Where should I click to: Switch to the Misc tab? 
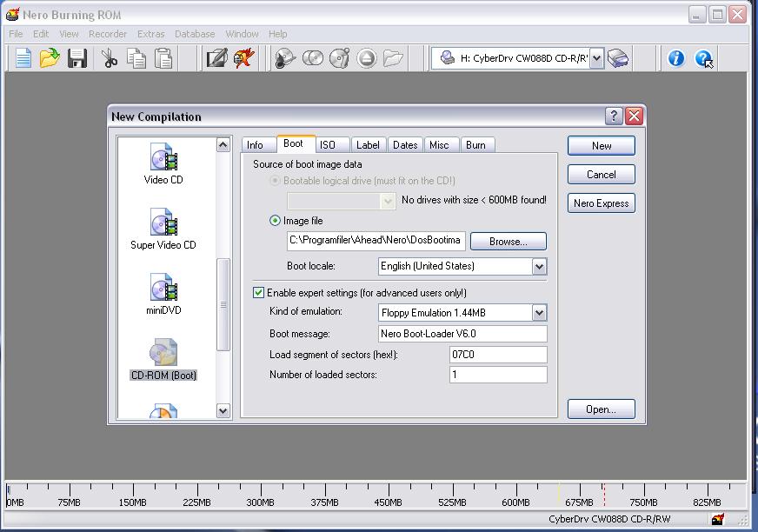(x=442, y=145)
